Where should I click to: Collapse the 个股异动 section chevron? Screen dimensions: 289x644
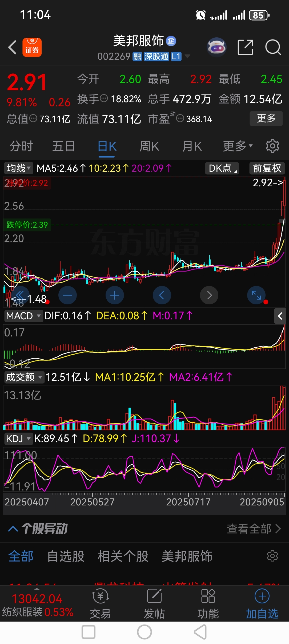[x=13, y=529]
